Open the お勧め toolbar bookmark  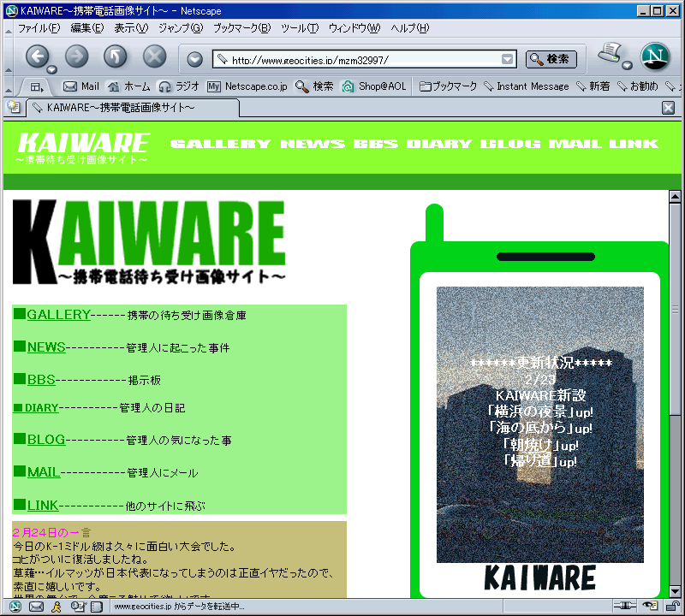pos(637,86)
